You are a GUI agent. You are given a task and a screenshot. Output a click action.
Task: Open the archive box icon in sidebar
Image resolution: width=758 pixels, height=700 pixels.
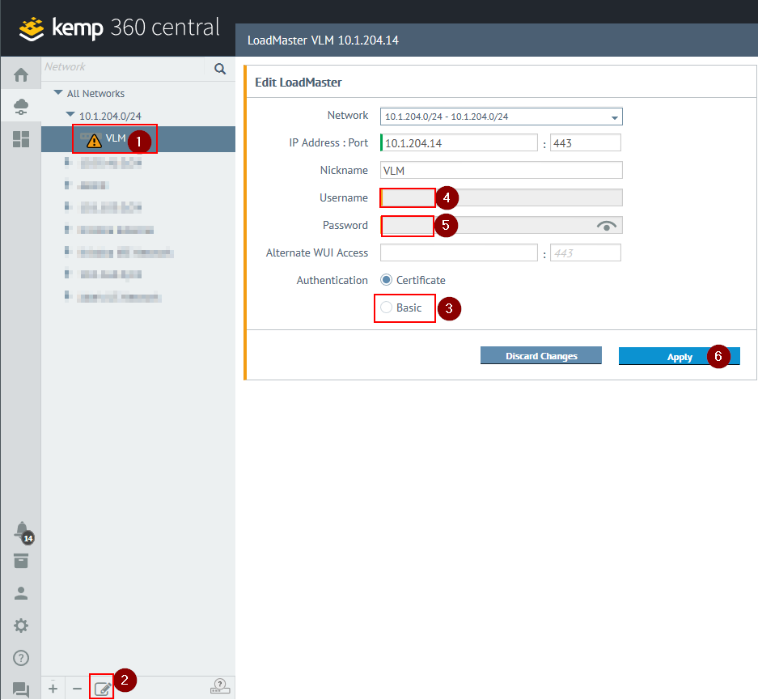(x=21, y=561)
